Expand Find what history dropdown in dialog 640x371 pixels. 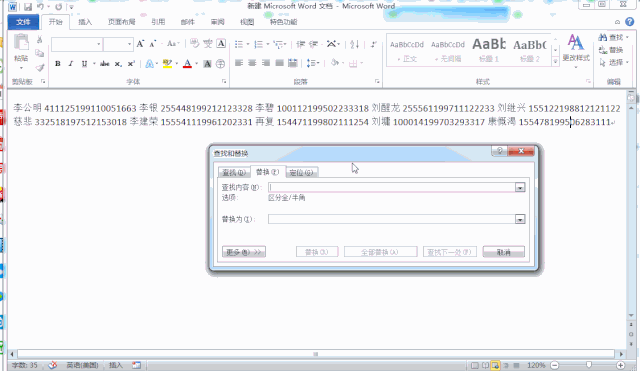520,187
